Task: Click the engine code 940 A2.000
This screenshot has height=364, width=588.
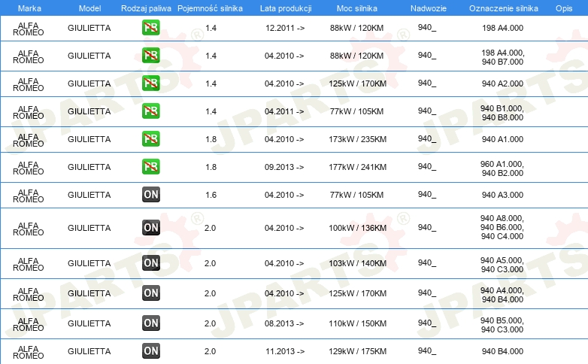Action: (x=502, y=83)
